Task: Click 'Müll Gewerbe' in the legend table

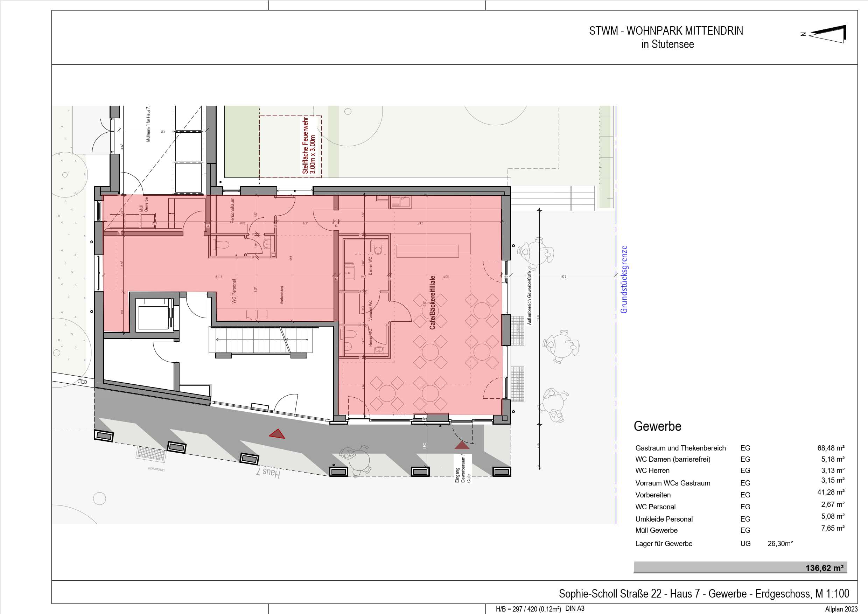Action: (x=656, y=530)
